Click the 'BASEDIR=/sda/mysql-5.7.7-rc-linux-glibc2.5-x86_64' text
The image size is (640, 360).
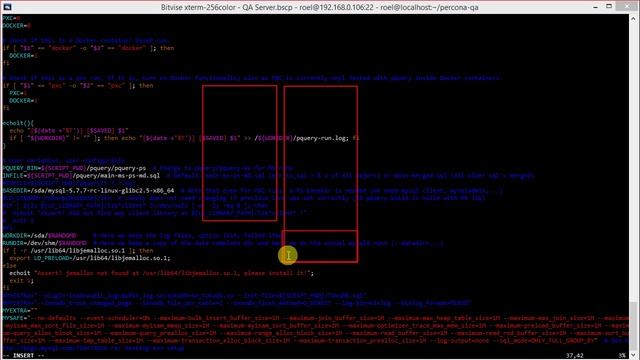pos(88,191)
